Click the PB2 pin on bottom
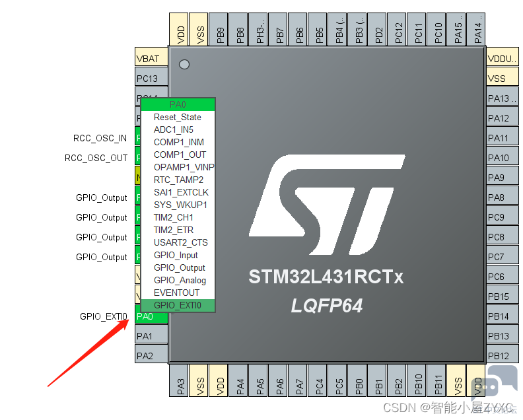Viewport: 523px width, 420px height. point(397,380)
